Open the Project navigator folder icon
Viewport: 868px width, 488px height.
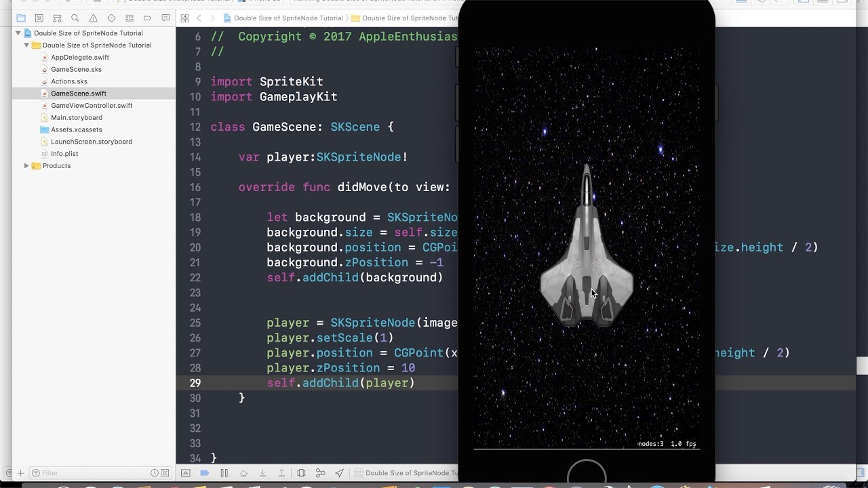[x=21, y=18]
